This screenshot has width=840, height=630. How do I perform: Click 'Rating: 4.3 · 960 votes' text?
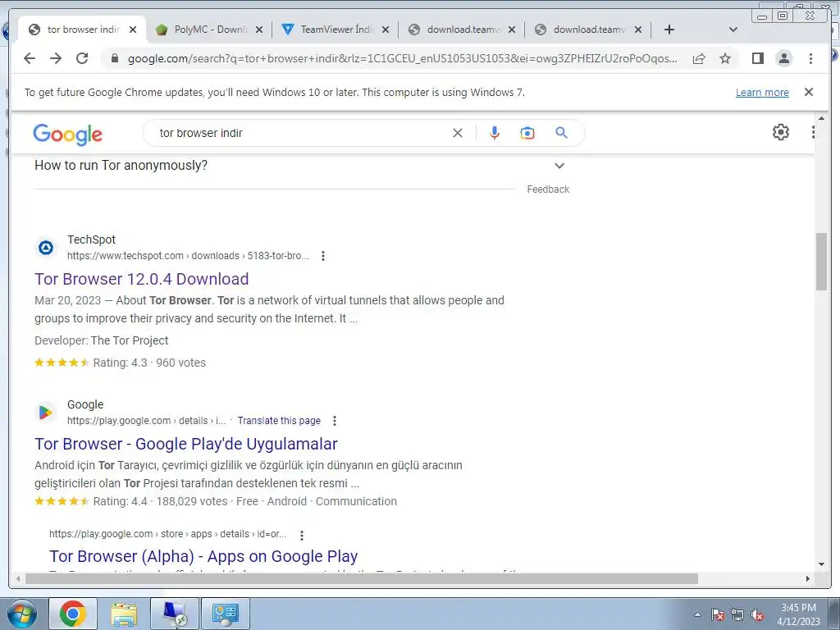click(x=149, y=363)
